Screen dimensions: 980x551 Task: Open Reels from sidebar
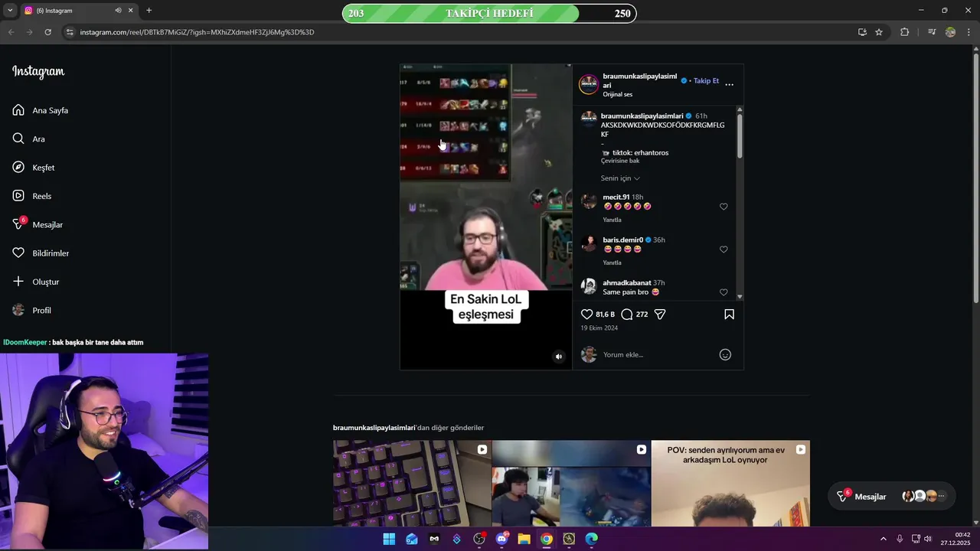[32, 196]
